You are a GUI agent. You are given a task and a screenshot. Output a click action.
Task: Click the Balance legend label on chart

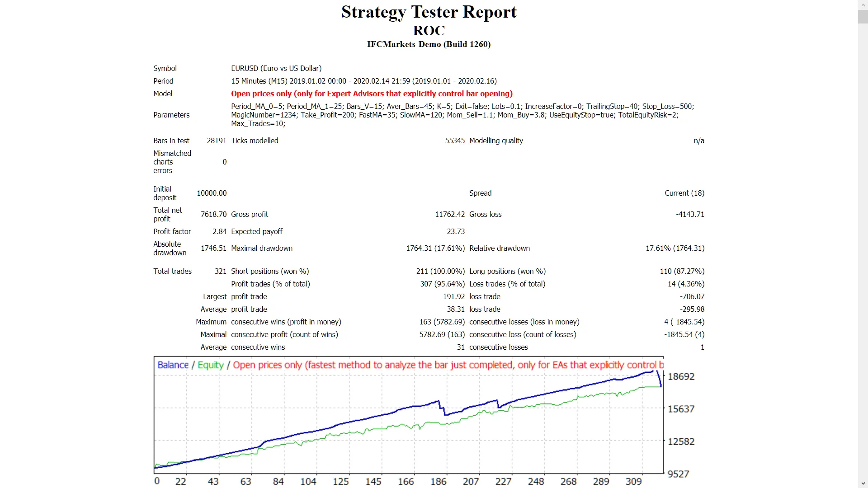[173, 365]
